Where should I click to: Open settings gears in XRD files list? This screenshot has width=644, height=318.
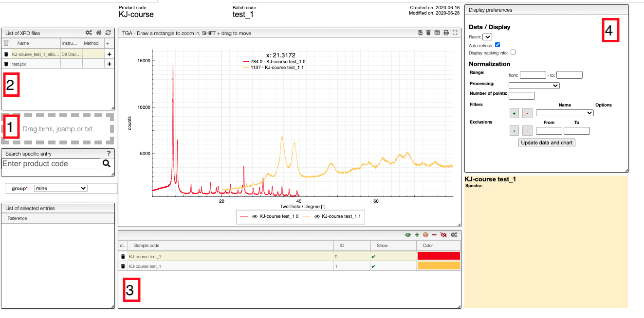(x=89, y=33)
